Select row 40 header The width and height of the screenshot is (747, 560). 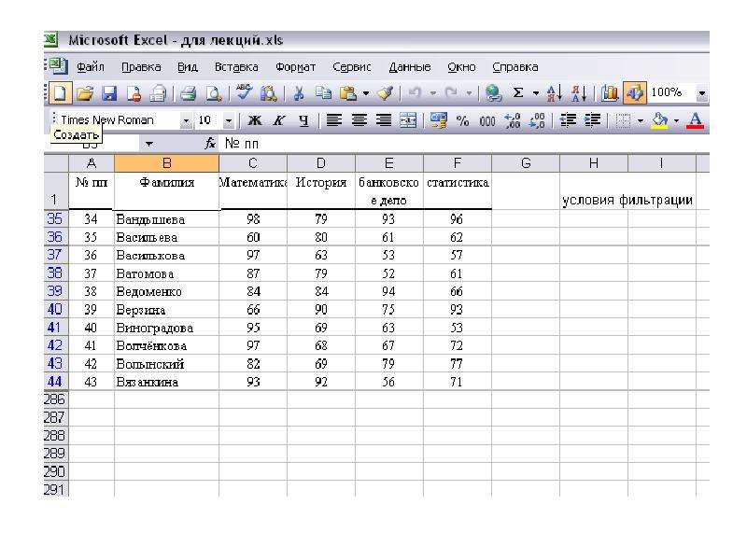coord(55,310)
